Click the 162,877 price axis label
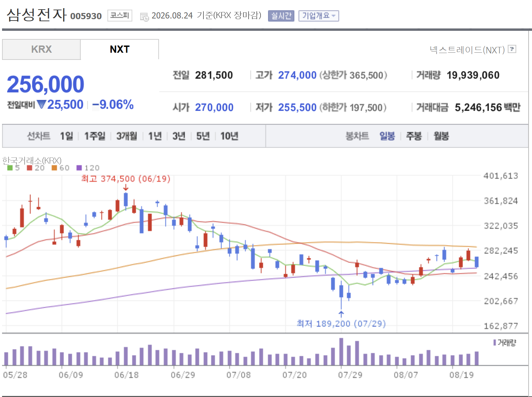This screenshot has width=532, height=397. [501, 326]
